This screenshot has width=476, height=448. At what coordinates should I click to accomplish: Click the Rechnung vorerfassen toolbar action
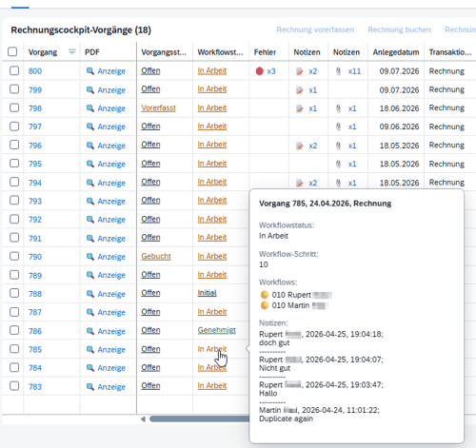(x=315, y=29)
